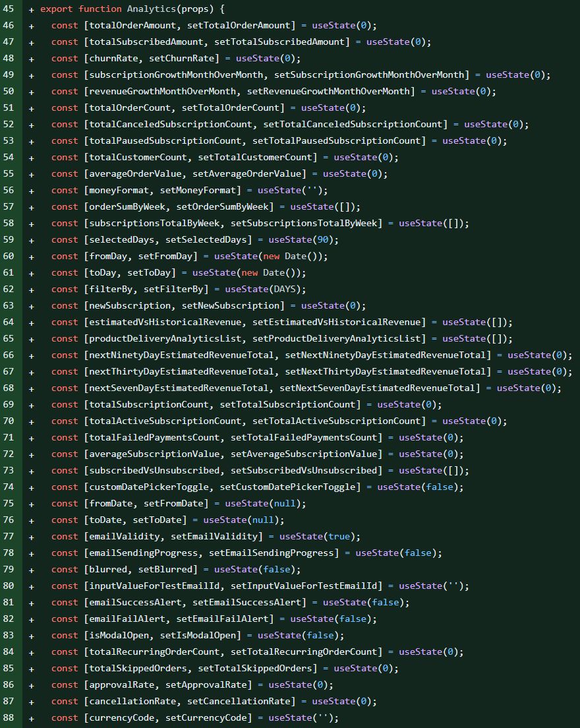
Task: Click 'averageSubscriptionValue' on line 72
Action: pyautogui.click(x=154, y=454)
